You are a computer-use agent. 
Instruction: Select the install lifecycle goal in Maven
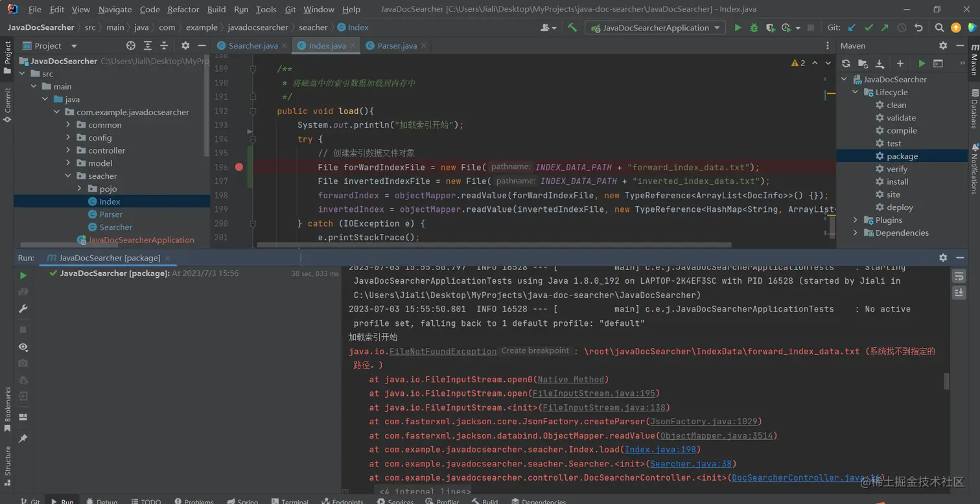tap(897, 182)
